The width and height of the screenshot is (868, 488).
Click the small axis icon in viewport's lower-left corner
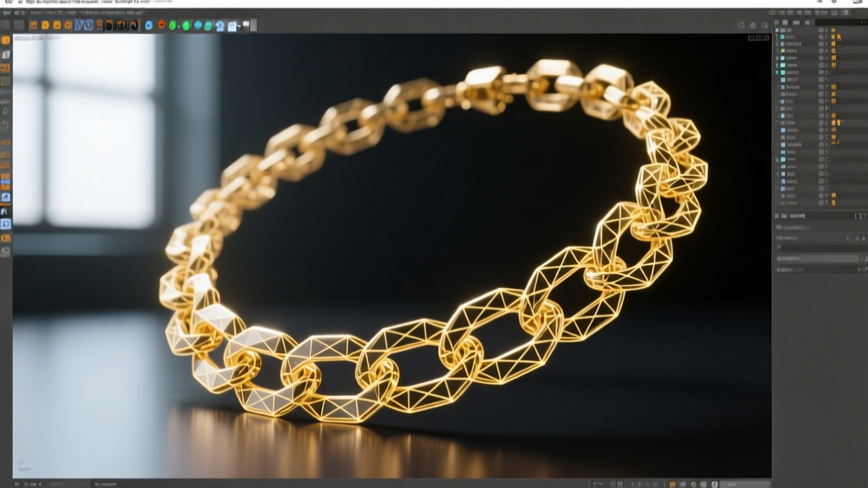(x=24, y=467)
